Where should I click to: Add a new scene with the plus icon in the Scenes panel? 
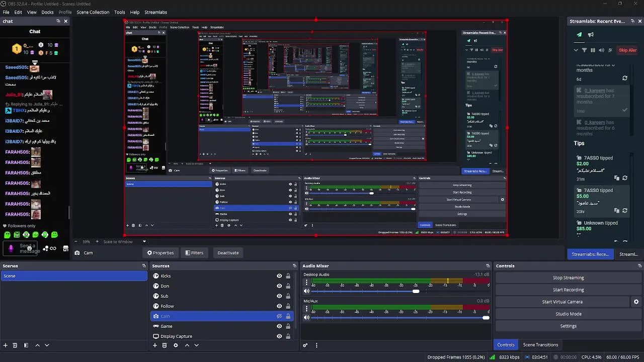(x=5, y=345)
